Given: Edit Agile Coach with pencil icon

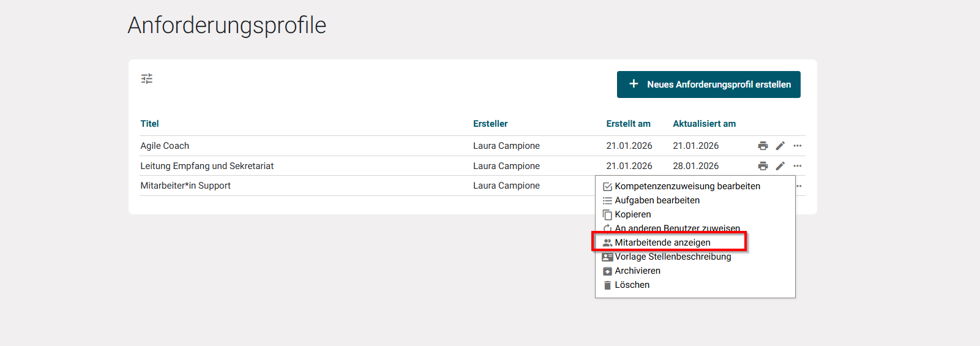Looking at the screenshot, I should click(780, 146).
